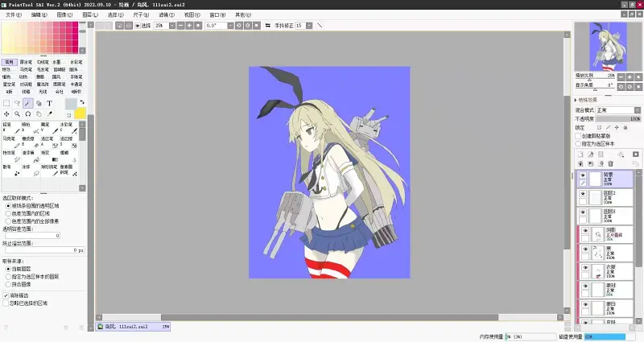The width and height of the screenshot is (644, 342).
Task: Hide the second layer via eye icon
Action: click(583, 194)
